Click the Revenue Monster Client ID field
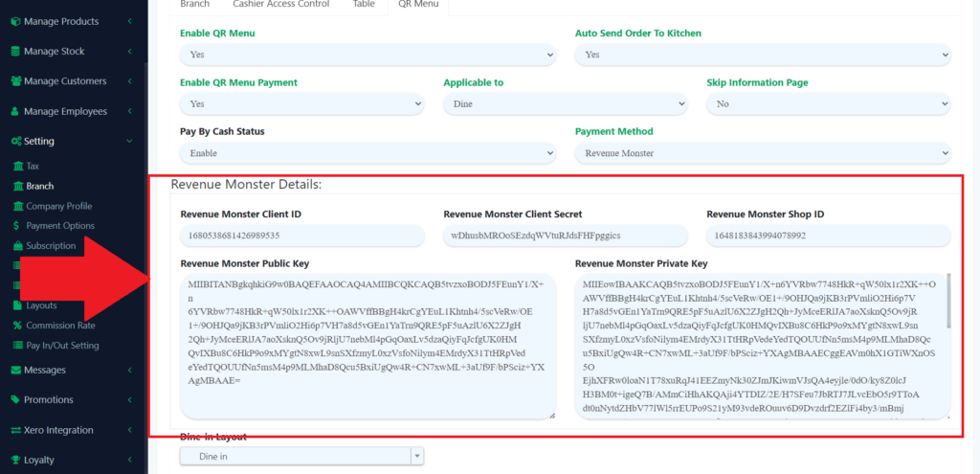 301,236
